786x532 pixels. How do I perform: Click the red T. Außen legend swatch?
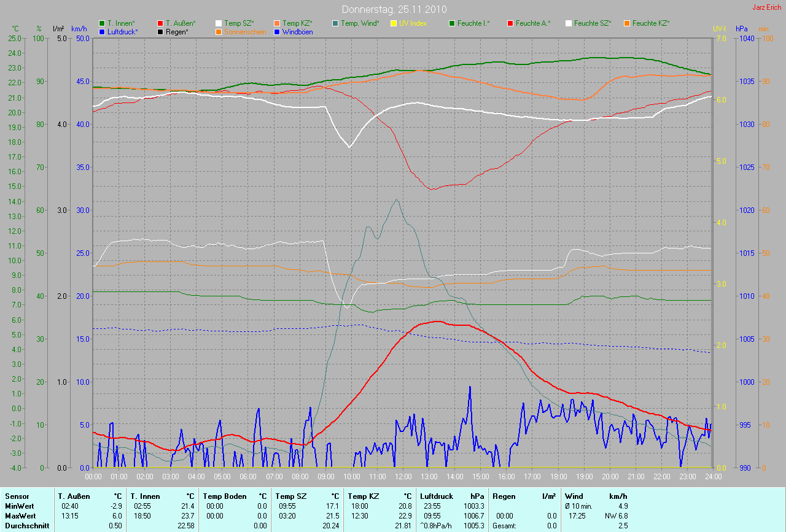point(161,23)
